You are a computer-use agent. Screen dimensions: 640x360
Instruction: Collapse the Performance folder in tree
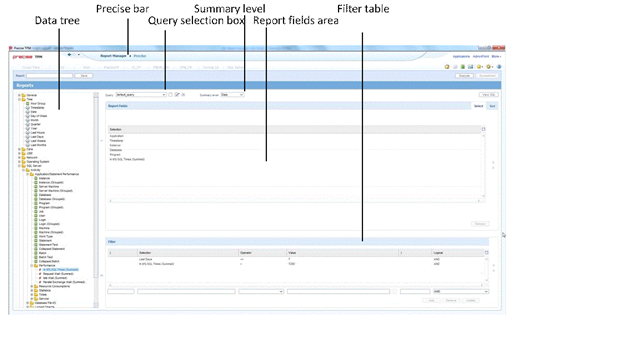pyautogui.click(x=31, y=266)
